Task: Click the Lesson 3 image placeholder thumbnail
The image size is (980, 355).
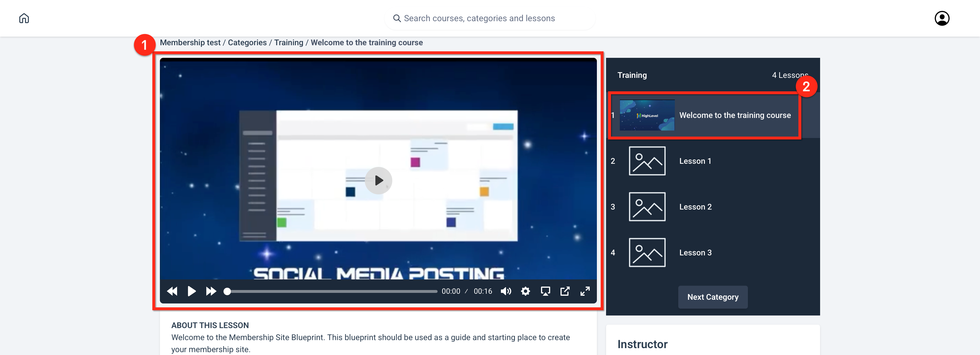Action: pos(647,253)
